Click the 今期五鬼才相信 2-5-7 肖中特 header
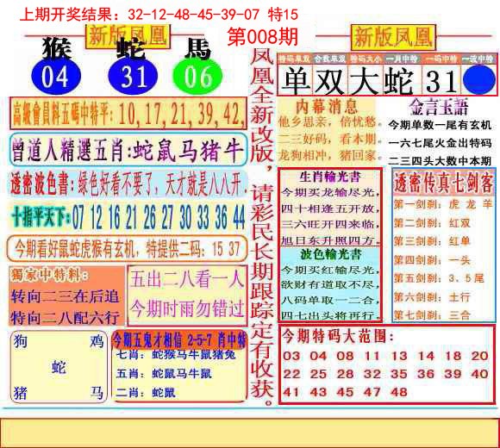The image size is (500, 448). [179, 340]
